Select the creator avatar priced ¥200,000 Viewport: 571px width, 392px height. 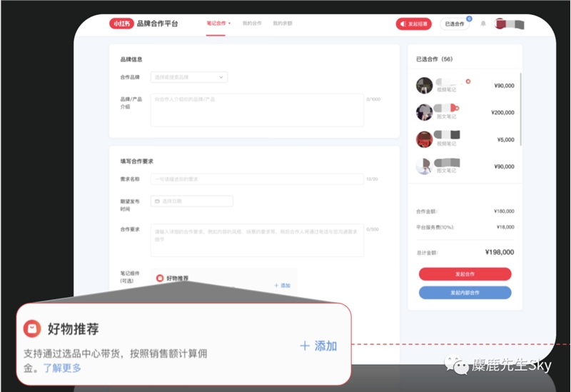[x=424, y=112]
